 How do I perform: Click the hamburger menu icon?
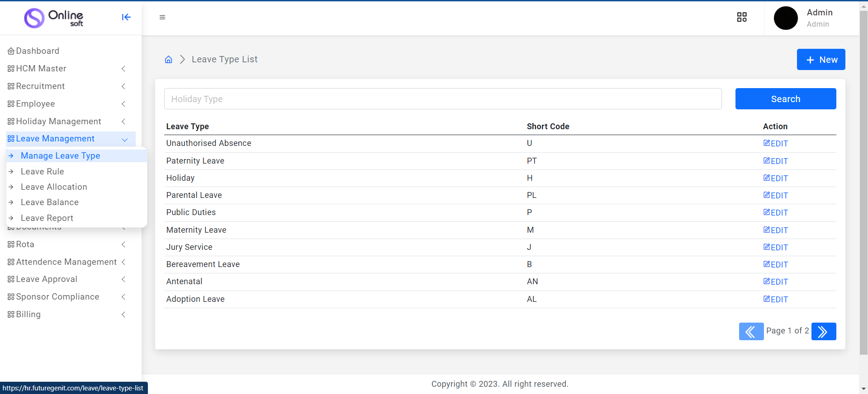point(162,17)
